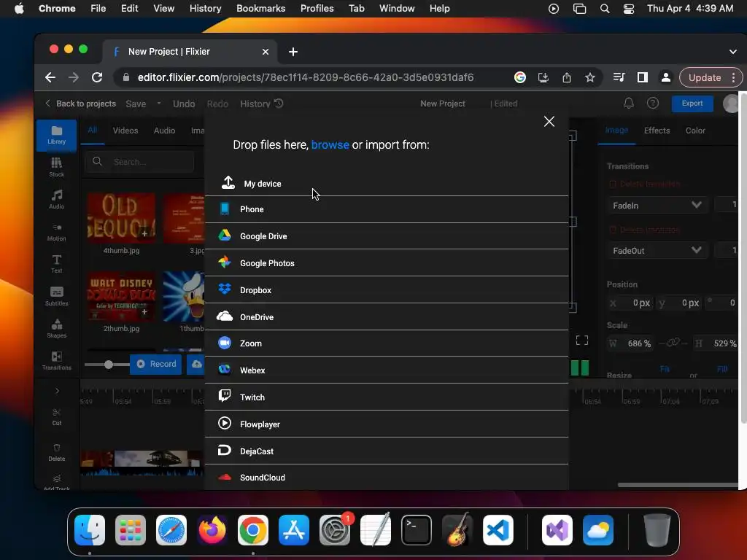Open the Shapes sidebar panel
Viewport: 747px width, 560px height.
click(56, 329)
